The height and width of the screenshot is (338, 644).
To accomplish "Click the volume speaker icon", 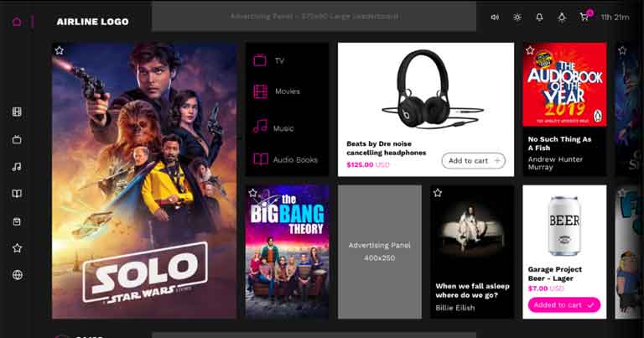I will [x=495, y=18].
